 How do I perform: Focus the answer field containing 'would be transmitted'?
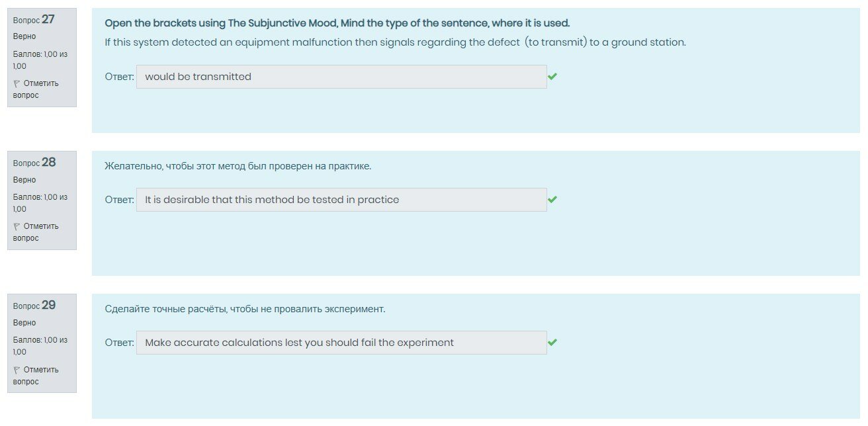point(341,77)
